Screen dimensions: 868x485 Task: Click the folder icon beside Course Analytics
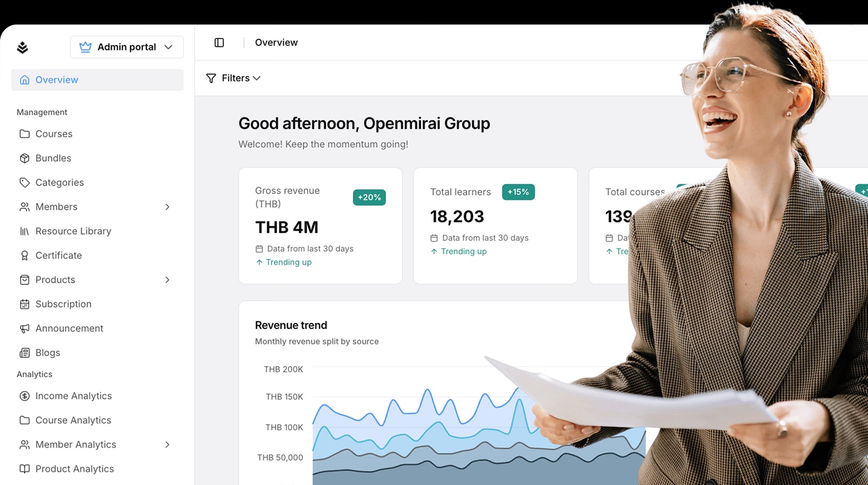pyautogui.click(x=25, y=421)
